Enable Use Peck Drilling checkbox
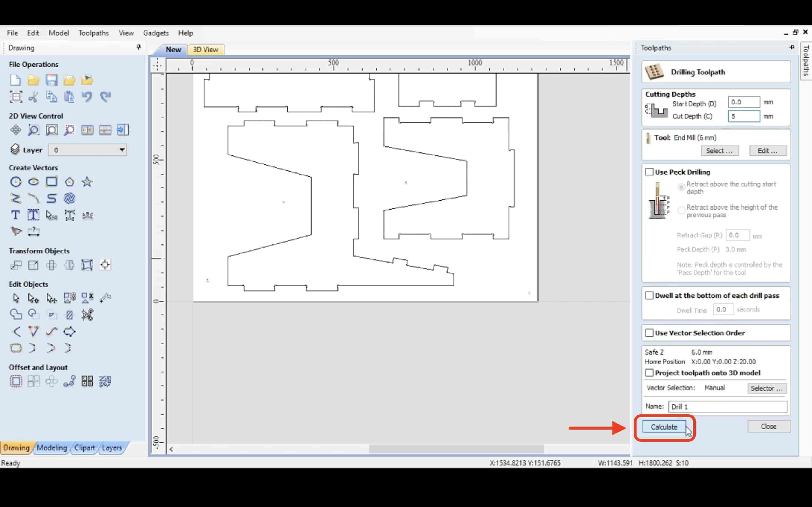 [x=649, y=171]
